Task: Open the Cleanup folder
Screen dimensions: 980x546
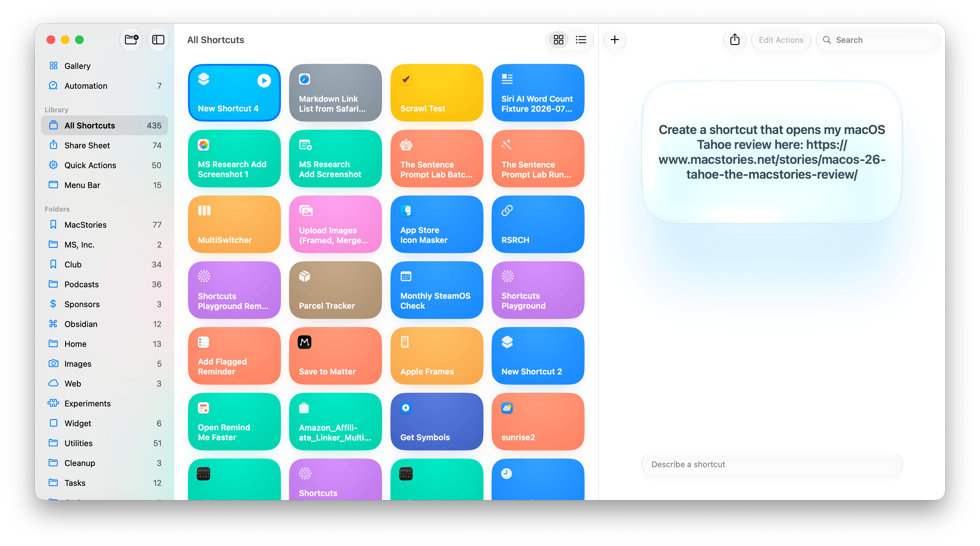Action: (x=104, y=463)
